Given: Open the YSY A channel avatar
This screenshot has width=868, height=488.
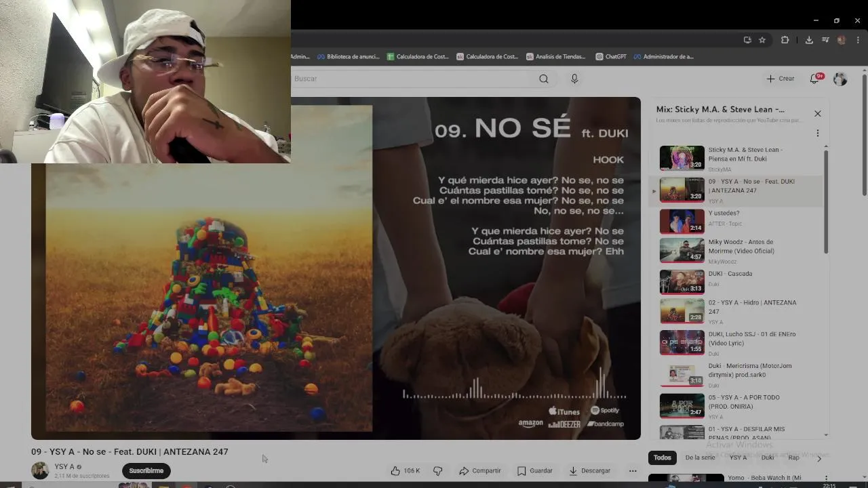Looking at the screenshot, I should [40, 470].
